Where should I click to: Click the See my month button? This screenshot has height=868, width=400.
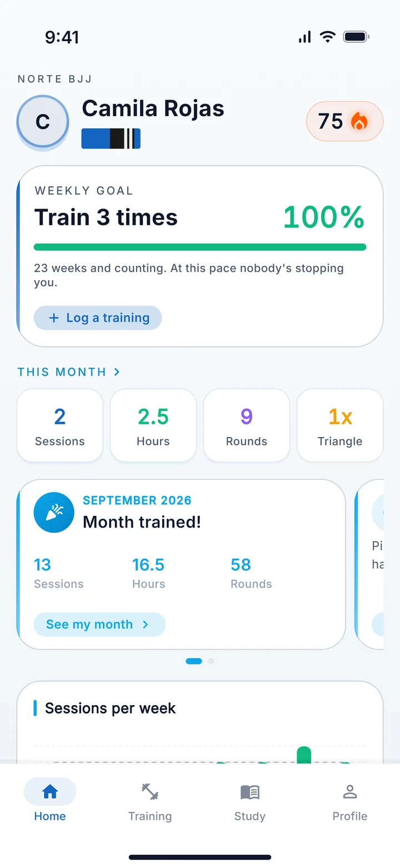coord(99,624)
